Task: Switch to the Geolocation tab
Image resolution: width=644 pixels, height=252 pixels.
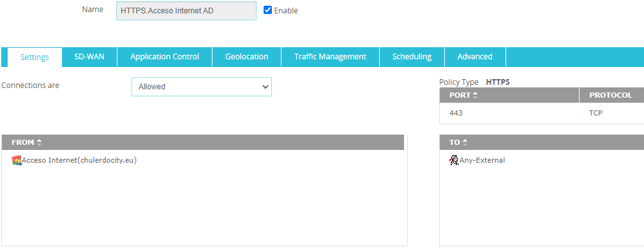Action: (x=247, y=57)
